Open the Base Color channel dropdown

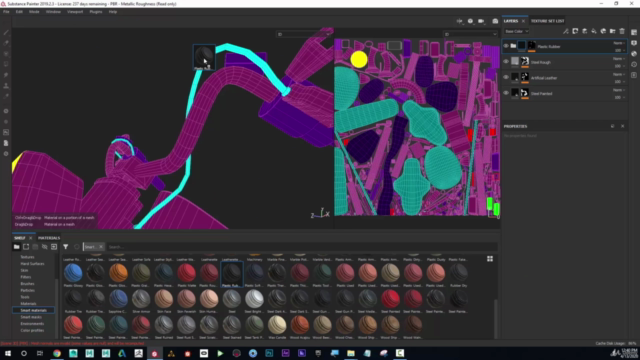coord(516,31)
